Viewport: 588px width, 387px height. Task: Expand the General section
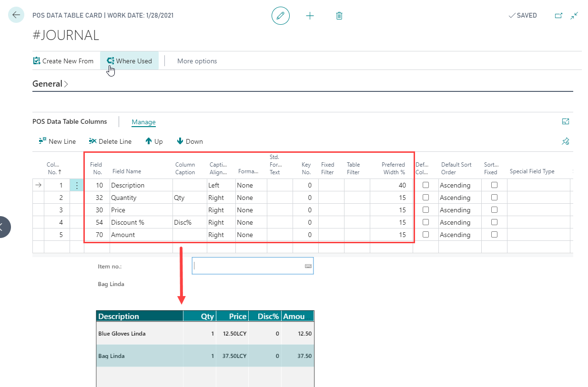click(50, 84)
